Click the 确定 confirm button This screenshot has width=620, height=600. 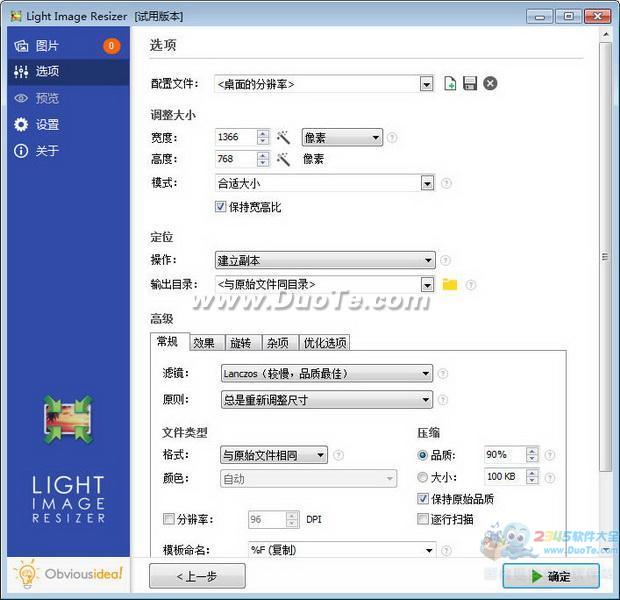pos(551,576)
